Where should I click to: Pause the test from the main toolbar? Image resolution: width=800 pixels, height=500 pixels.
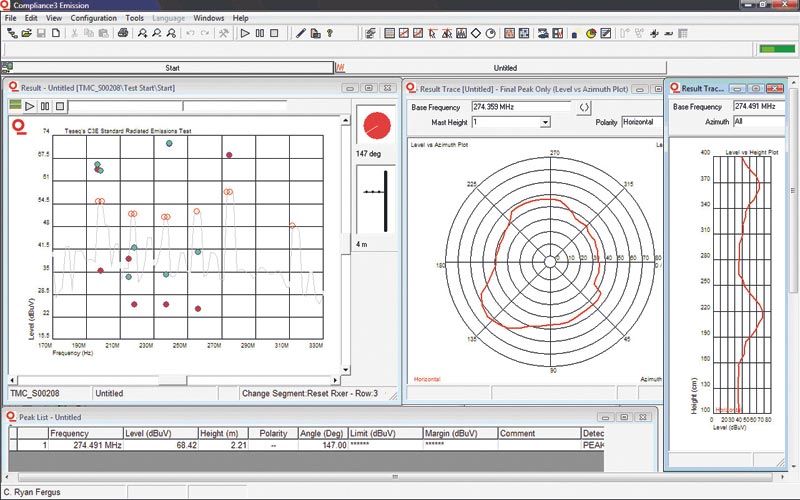click(x=260, y=34)
